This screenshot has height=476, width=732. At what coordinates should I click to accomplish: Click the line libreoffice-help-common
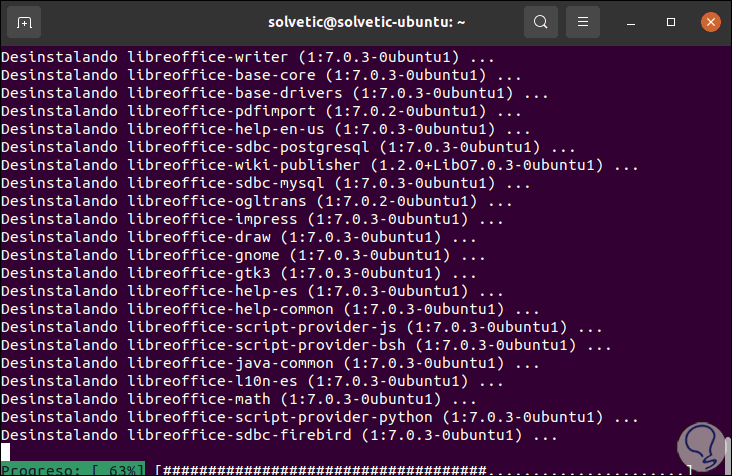coord(270,309)
